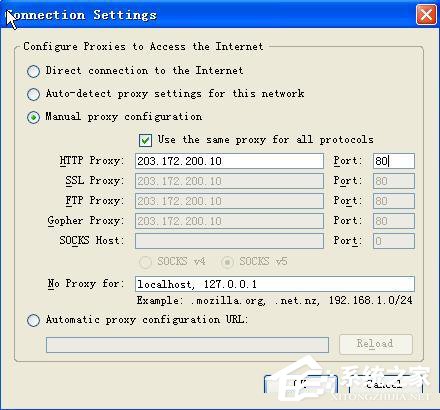Click the FTP Proxy address field
440x410 pixels.
[x=229, y=201]
